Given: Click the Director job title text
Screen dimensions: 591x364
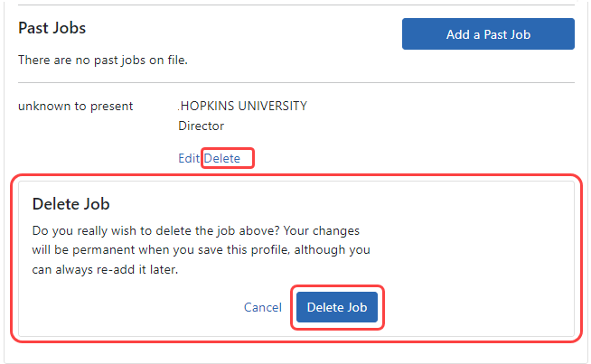Looking at the screenshot, I should (x=201, y=126).
